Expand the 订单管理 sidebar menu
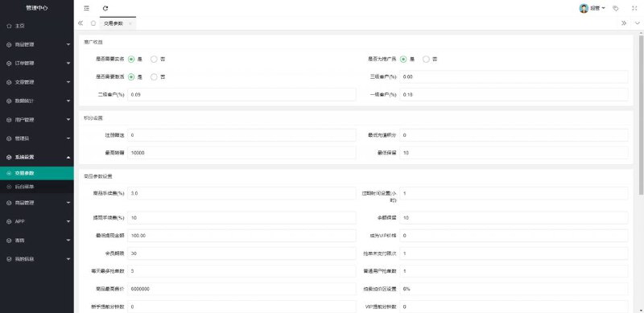The width and height of the screenshot is (644, 313). pyautogui.click(x=37, y=64)
